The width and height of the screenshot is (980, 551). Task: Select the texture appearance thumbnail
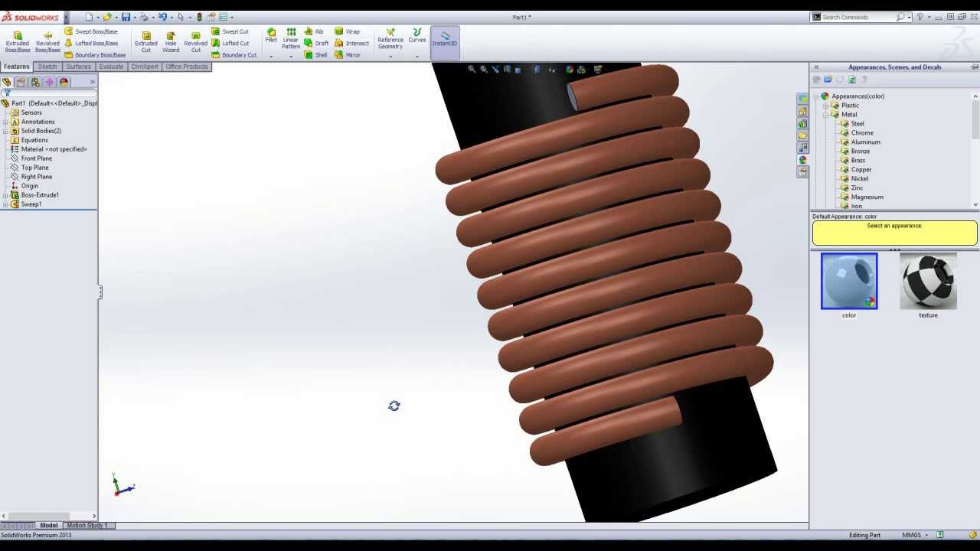(928, 282)
